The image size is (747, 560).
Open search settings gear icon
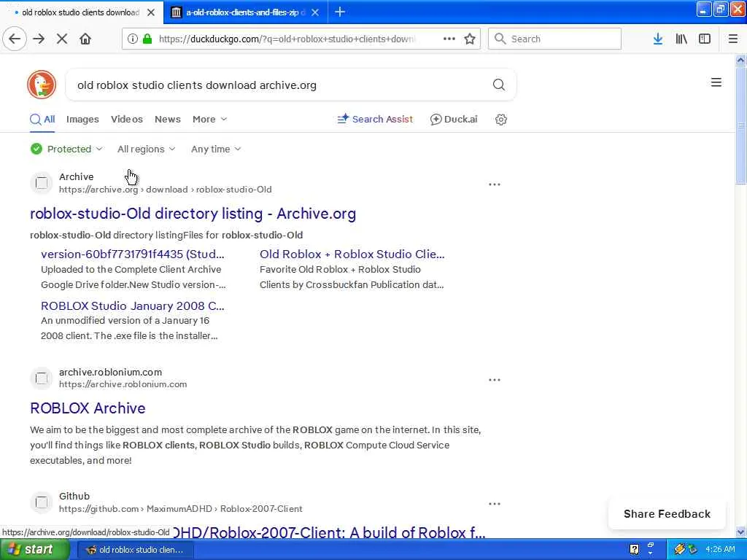500,120
